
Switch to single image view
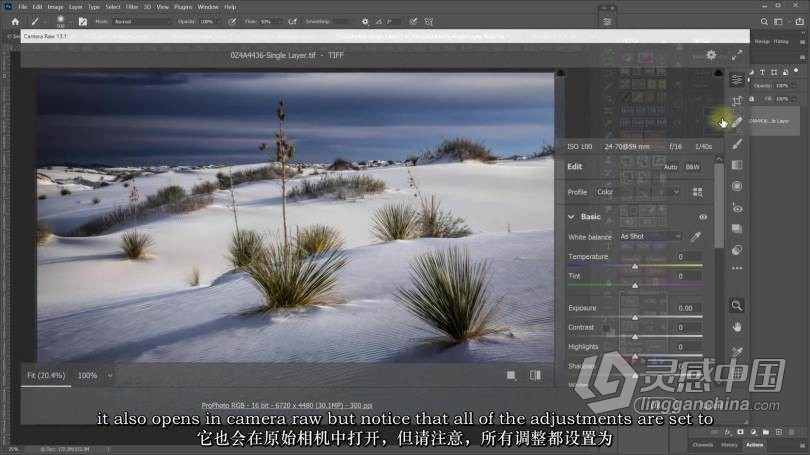pos(511,375)
